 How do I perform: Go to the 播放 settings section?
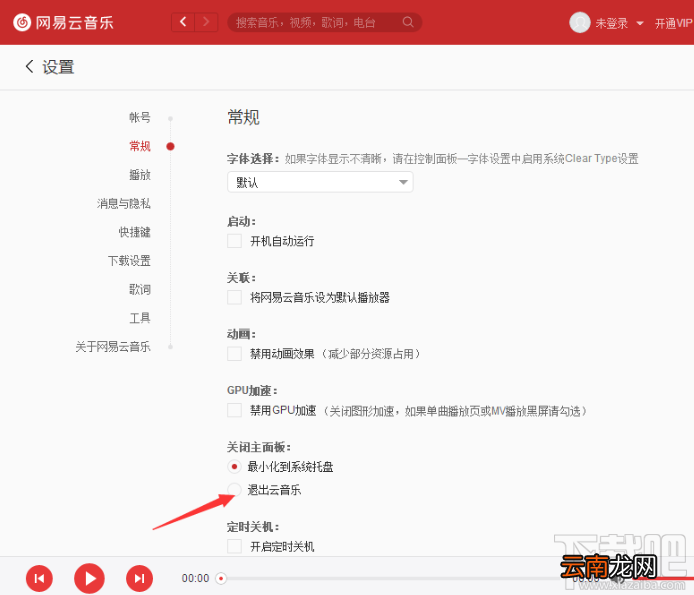(140, 175)
